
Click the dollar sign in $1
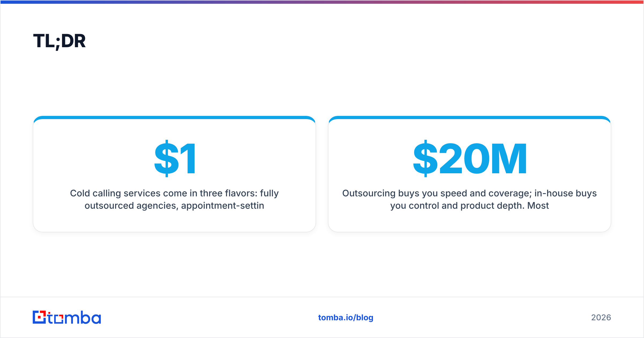click(166, 158)
